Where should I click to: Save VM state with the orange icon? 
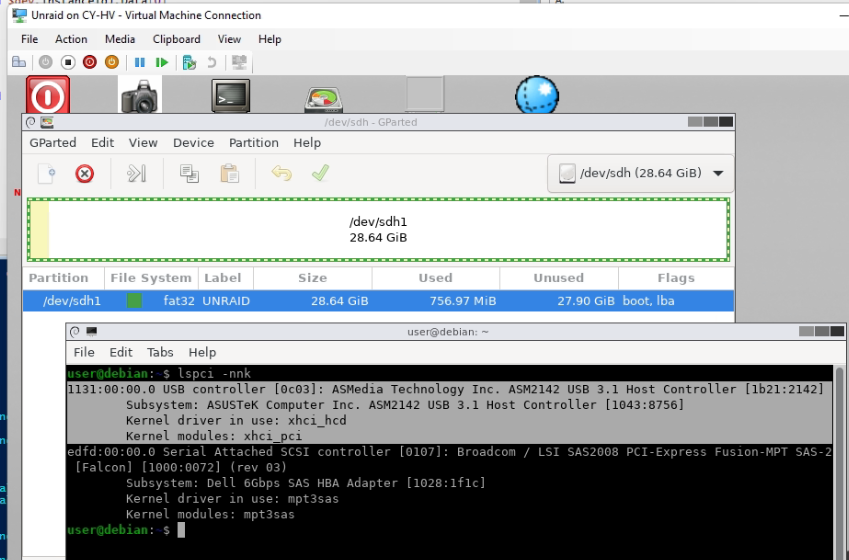(112, 62)
